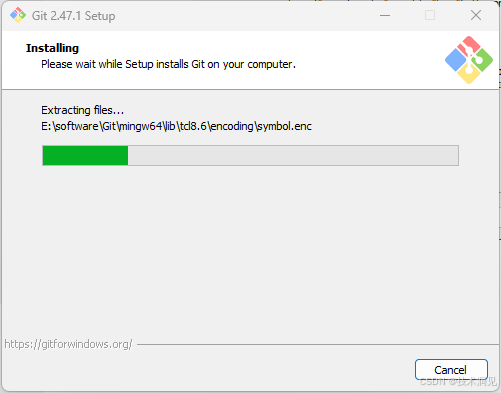Click the CSDN watermark text
The height and width of the screenshot is (393, 501).
point(458,382)
